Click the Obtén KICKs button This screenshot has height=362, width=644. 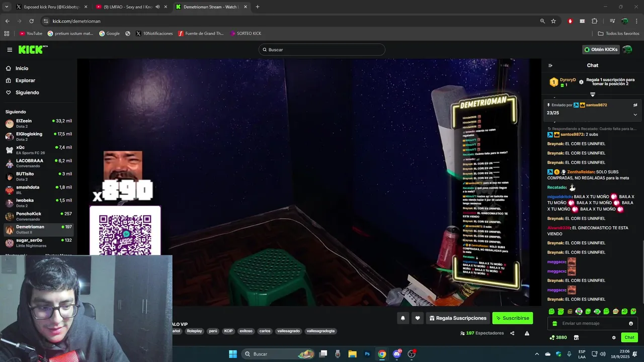point(600,50)
